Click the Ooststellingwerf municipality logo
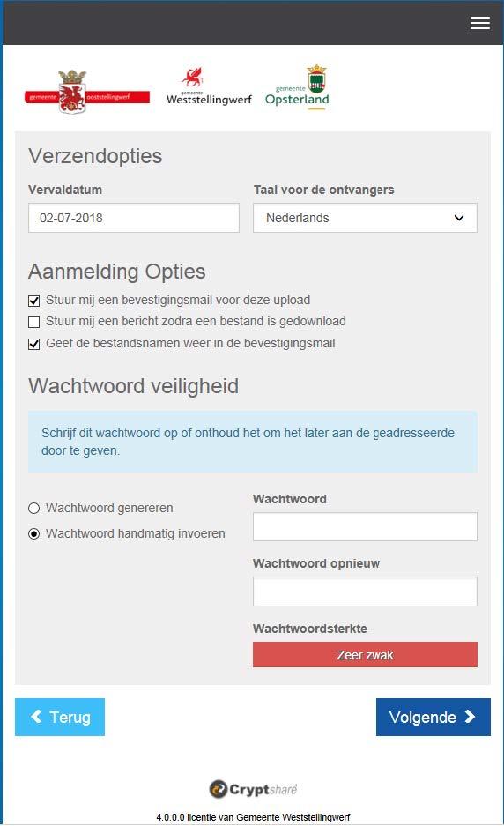Screen dimensions: 504x826 pyautogui.click(x=87, y=93)
